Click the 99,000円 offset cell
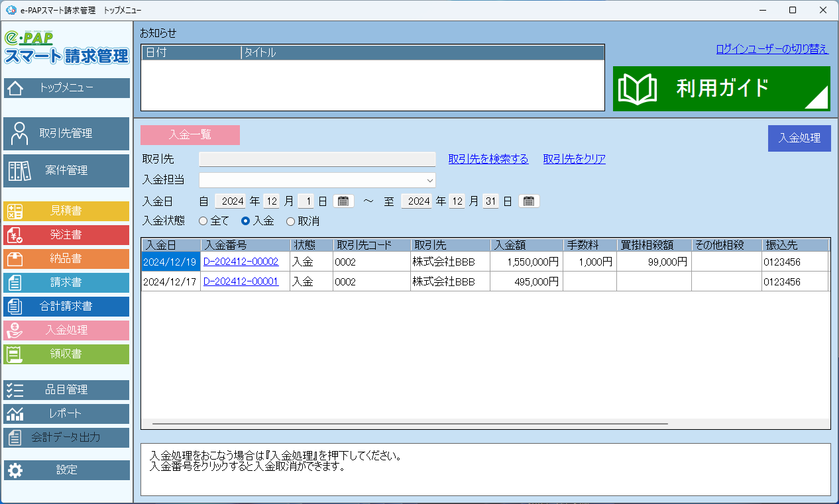 (x=654, y=262)
